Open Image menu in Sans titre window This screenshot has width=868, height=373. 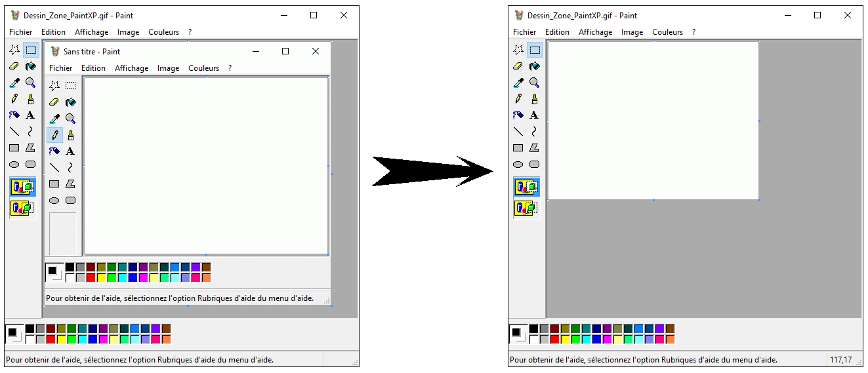point(168,68)
